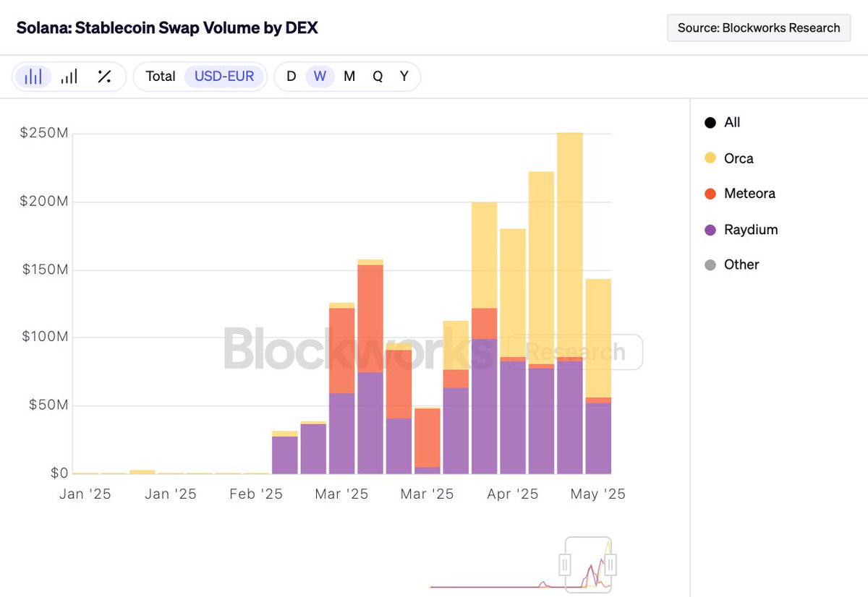The height and width of the screenshot is (597, 868).
Task: Set the interval to daily (D)
Action: click(291, 77)
